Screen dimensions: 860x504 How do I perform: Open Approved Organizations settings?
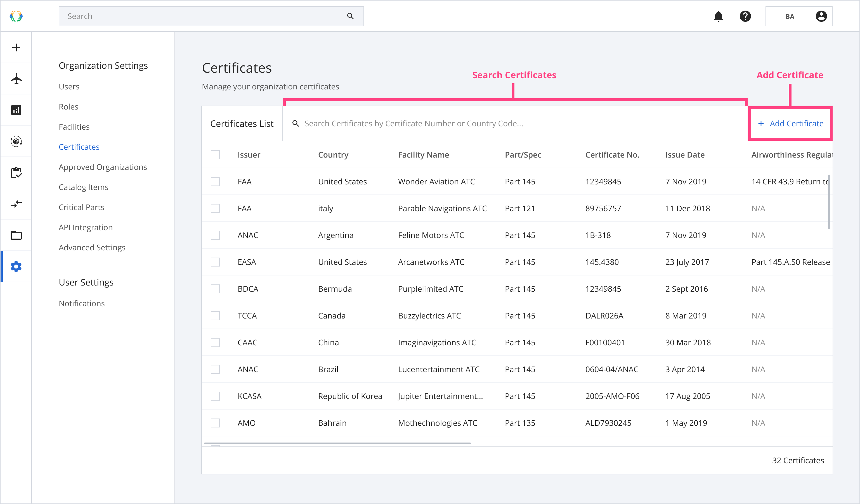[103, 167]
